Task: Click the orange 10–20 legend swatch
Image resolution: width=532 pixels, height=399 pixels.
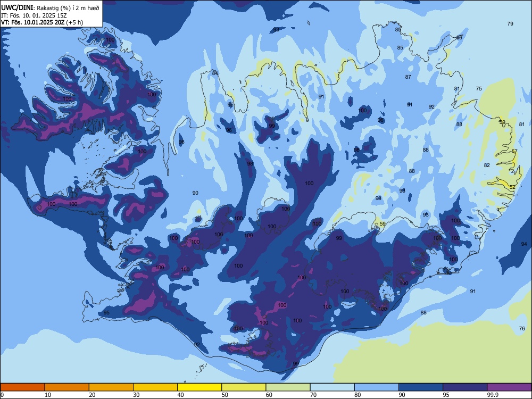Action: coord(67,387)
